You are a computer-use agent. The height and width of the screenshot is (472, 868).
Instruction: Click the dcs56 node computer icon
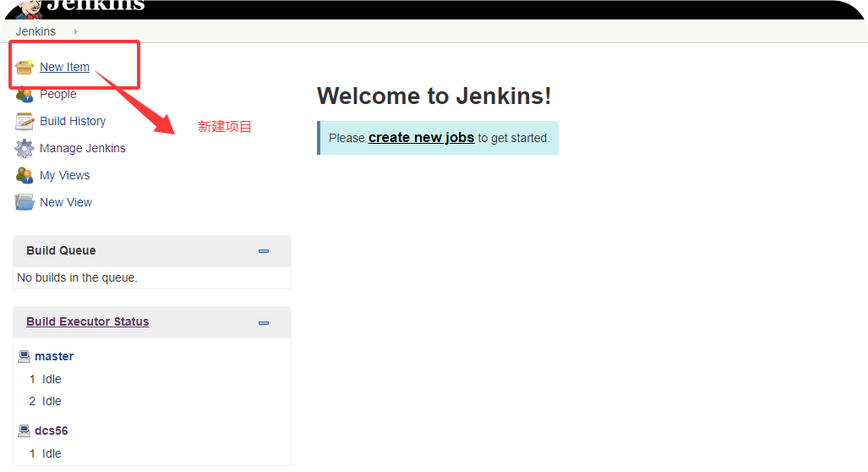coord(24,431)
